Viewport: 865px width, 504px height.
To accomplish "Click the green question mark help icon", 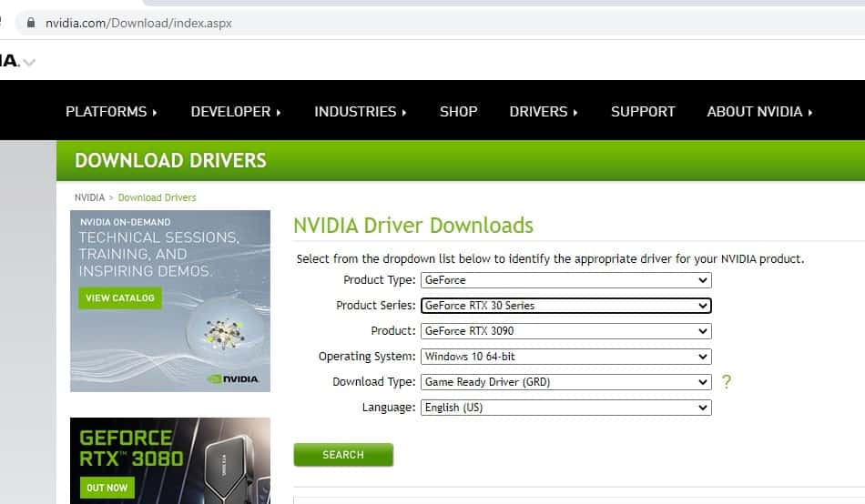I will (726, 382).
